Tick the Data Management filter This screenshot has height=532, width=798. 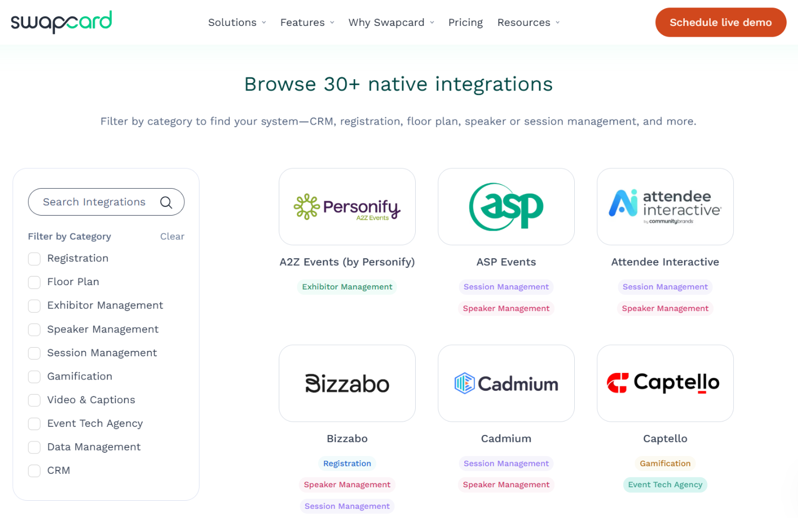(x=35, y=447)
